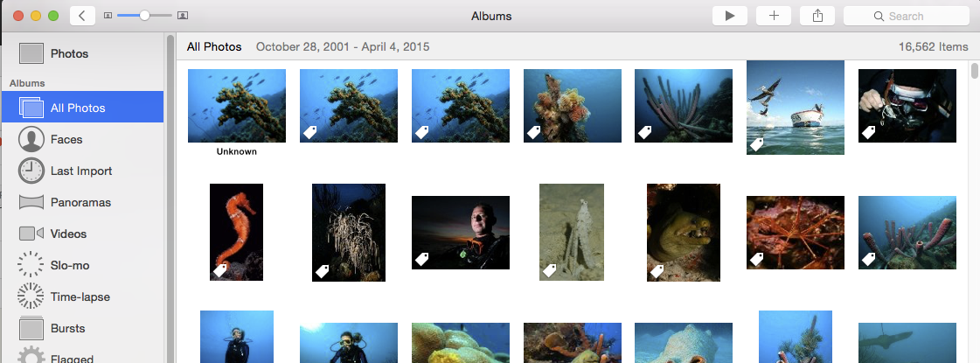Click the 16,562 Items count
The image size is (980, 363).
pyautogui.click(x=933, y=47)
